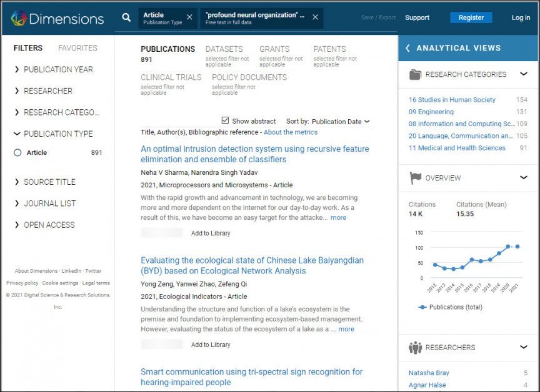Uncheck the Show abstract checkbox
This screenshot has height=392, width=540.
tap(226, 120)
